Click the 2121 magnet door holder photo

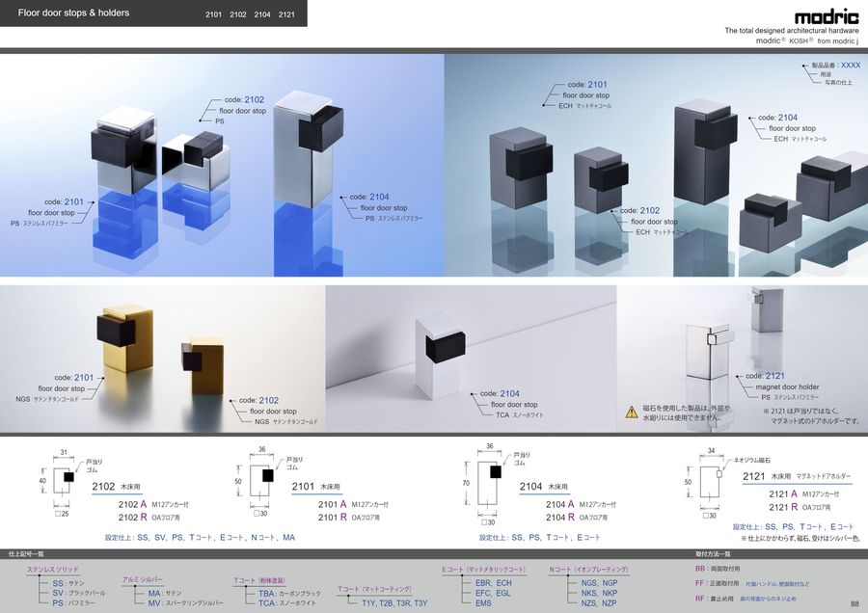709,351
